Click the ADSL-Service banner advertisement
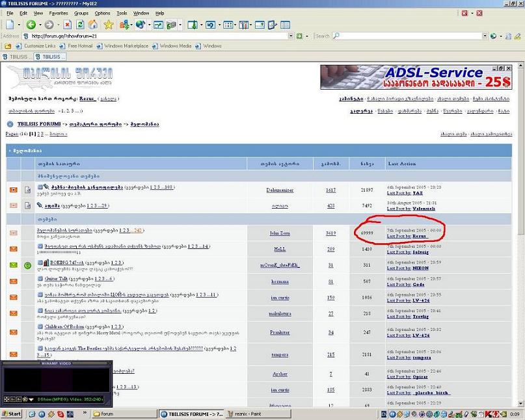The height and width of the screenshot is (420, 525). (x=415, y=77)
